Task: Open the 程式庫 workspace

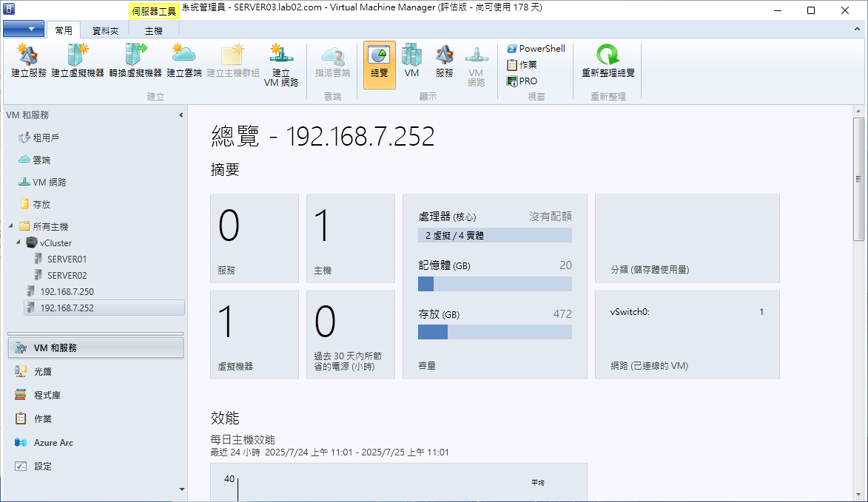Action: pos(47,396)
